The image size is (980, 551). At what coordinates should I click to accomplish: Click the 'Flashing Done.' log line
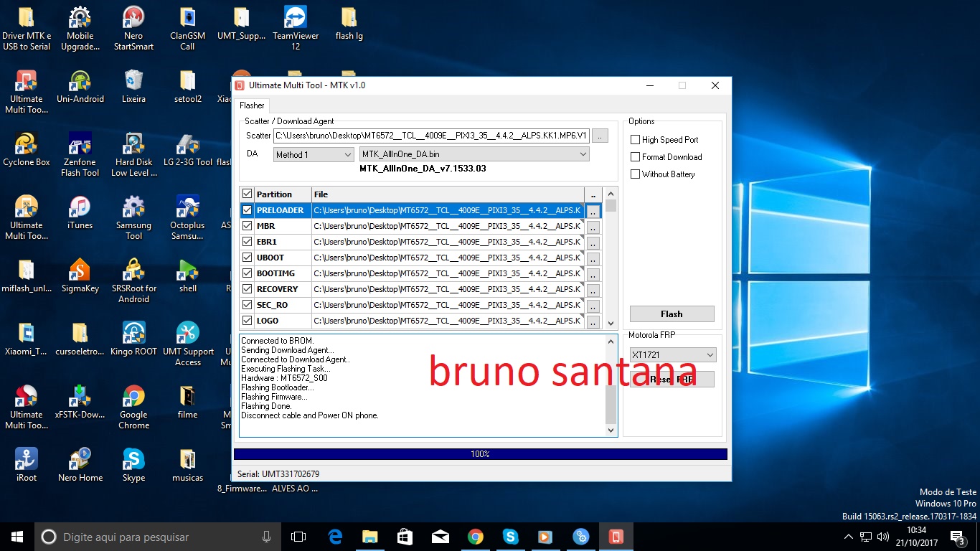pyautogui.click(x=266, y=406)
